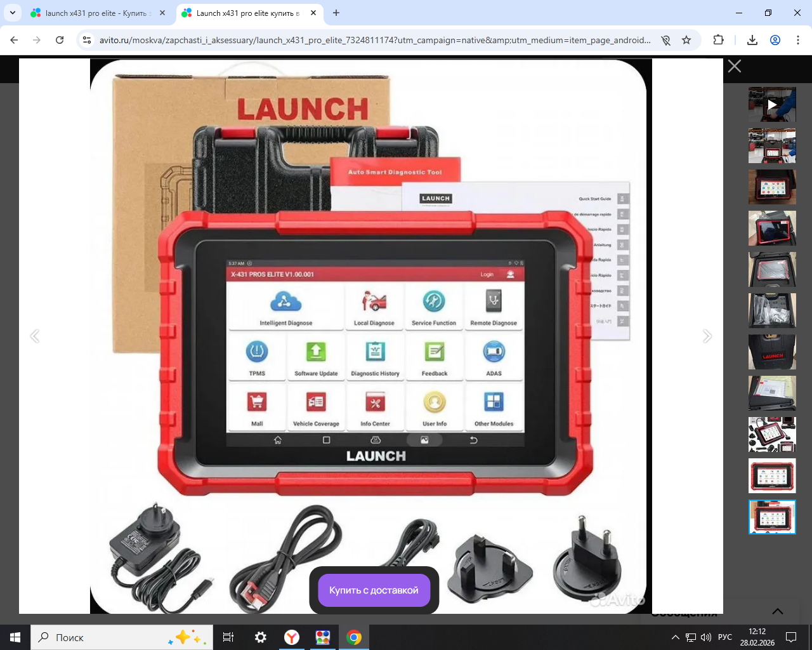
Task: Click the avito.ru URL in the address bar
Action: point(375,40)
